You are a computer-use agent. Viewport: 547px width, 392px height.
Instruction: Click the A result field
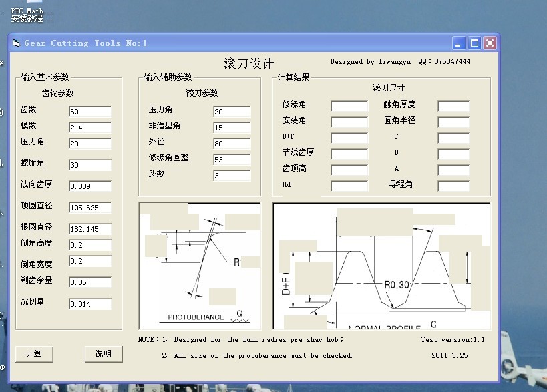(x=453, y=170)
